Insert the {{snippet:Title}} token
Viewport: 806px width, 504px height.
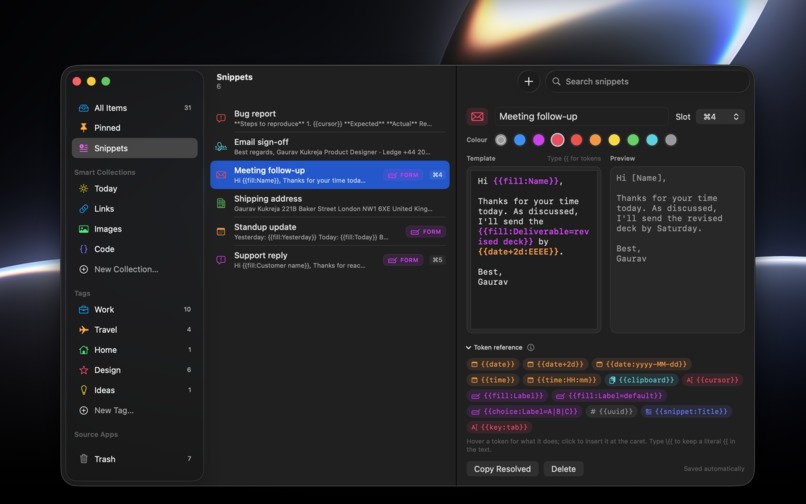[686, 411]
